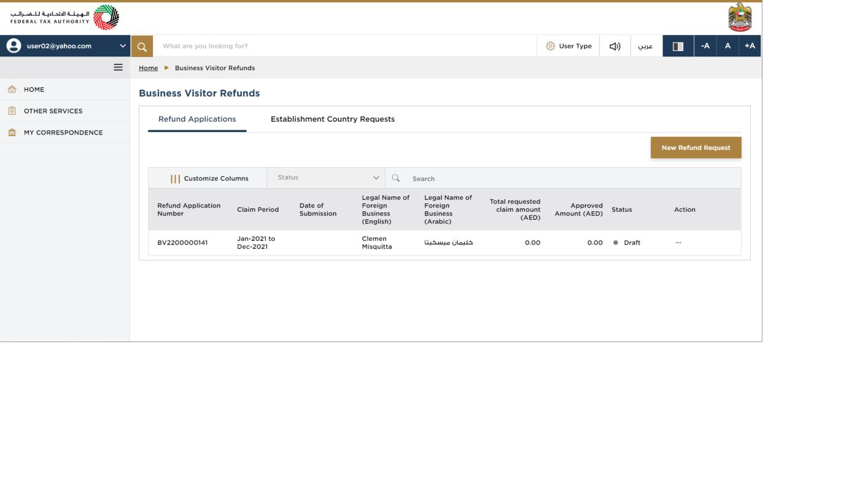
Task: Open MY CORRESPONDENCE in the sidebar
Action: 64,133
